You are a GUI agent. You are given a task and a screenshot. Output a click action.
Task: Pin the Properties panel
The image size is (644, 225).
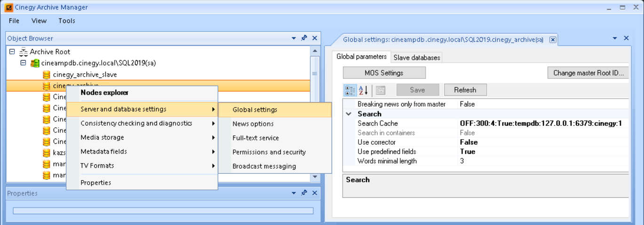coord(304,193)
